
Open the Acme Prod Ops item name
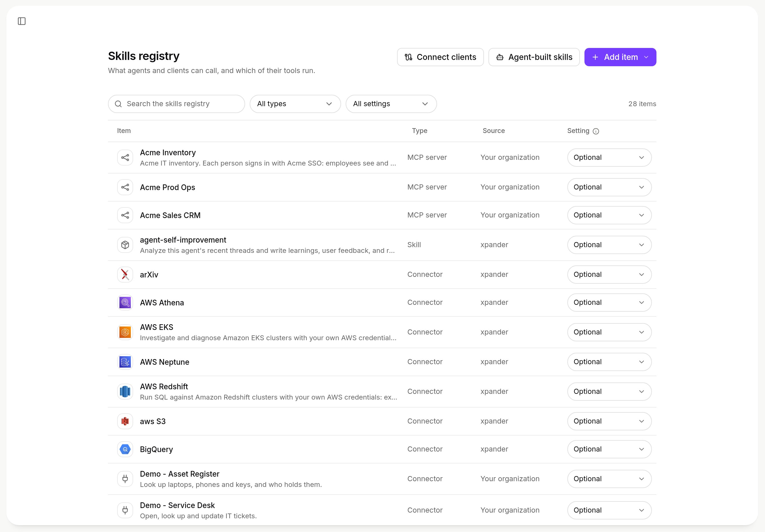[x=167, y=187]
